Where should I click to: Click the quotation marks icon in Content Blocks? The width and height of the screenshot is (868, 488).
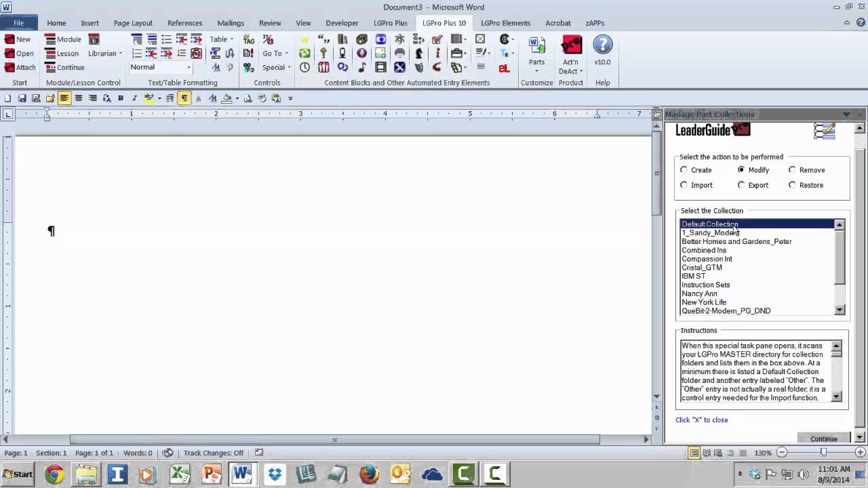(x=324, y=39)
